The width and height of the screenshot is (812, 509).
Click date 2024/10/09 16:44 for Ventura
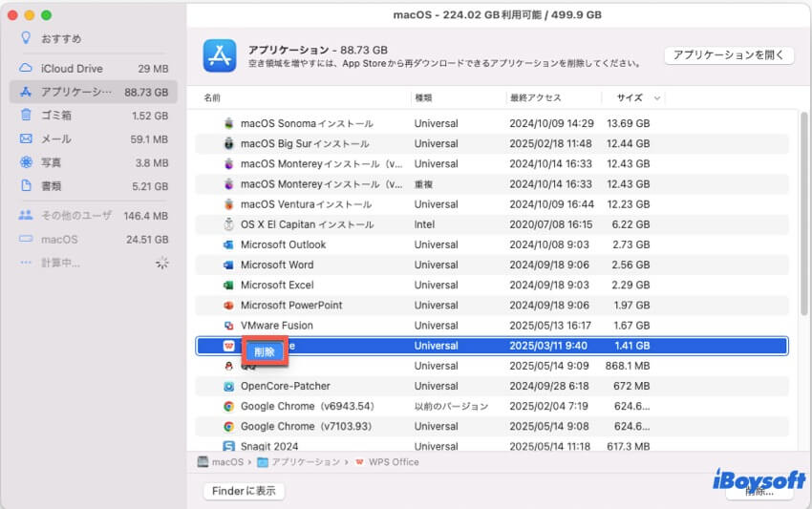(551, 204)
